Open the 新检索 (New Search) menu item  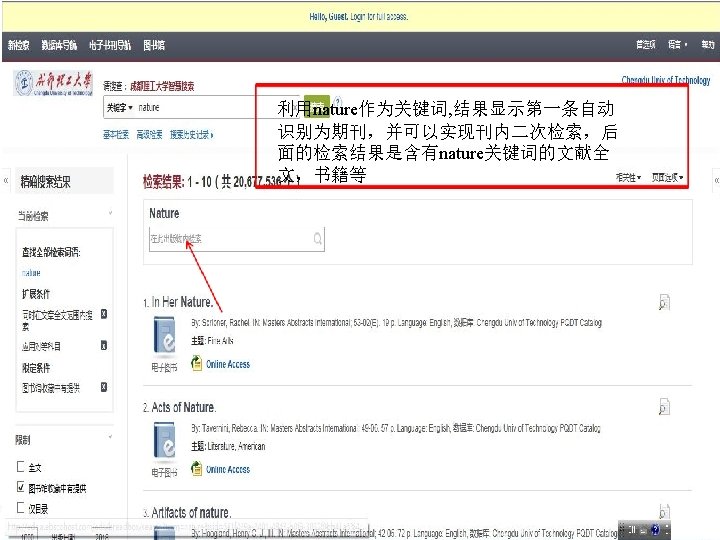click(18, 45)
